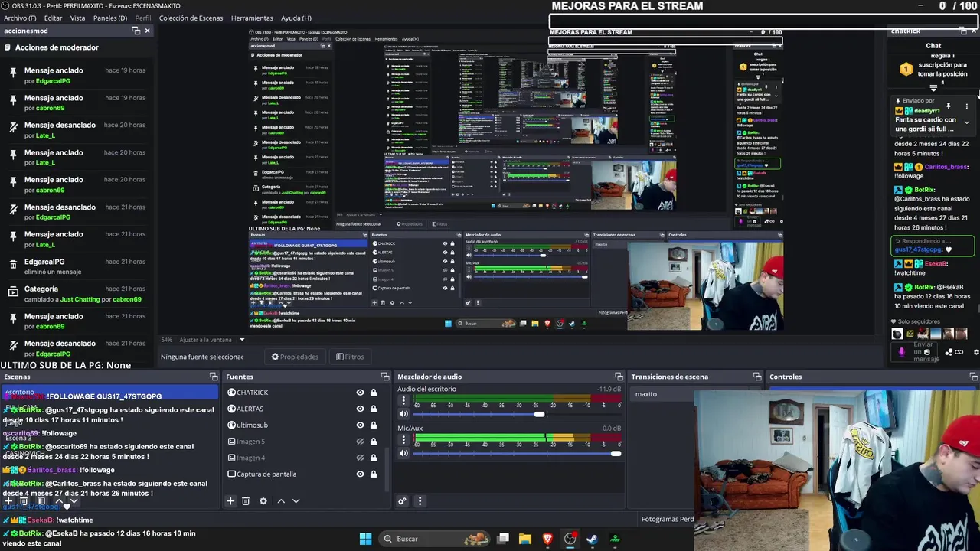The height and width of the screenshot is (551, 980).
Task: Toggle visibility of the ultimosub source
Action: click(x=360, y=425)
